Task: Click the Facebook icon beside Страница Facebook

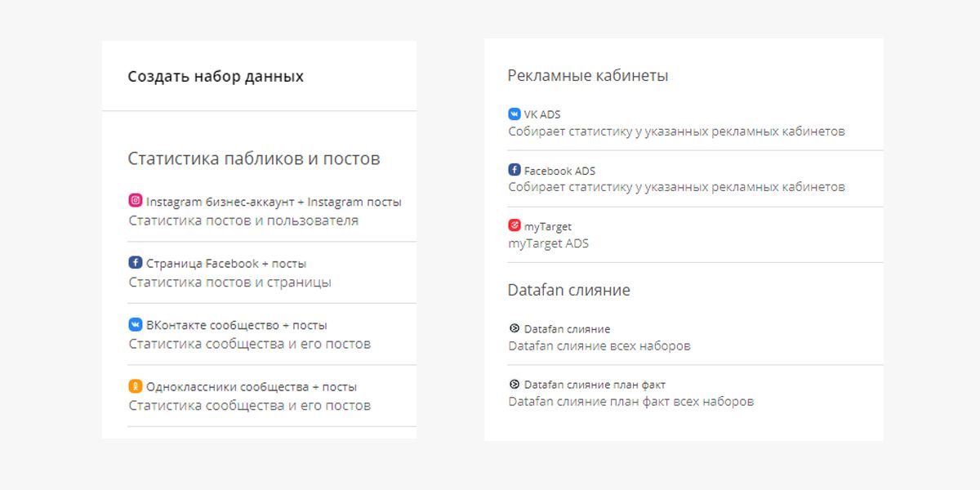Action: point(136,263)
